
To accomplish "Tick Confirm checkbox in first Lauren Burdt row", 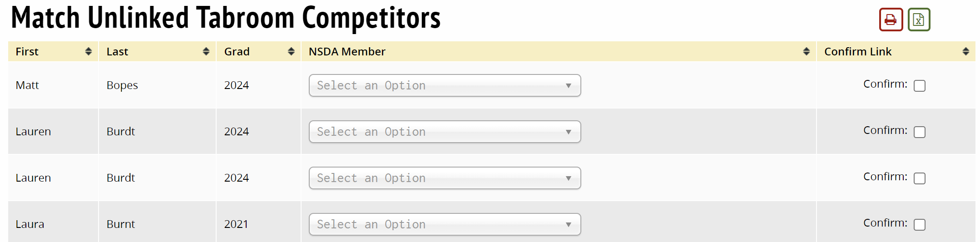I will coord(919,132).
